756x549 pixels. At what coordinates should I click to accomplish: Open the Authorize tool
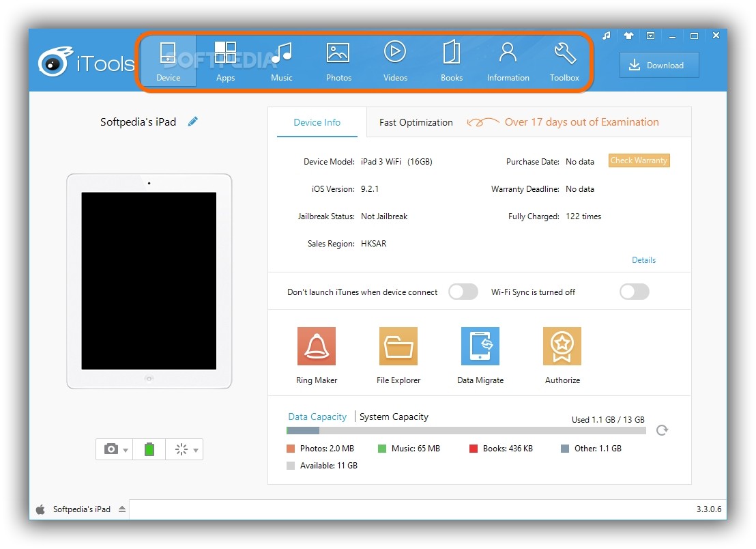pos(562,356)
